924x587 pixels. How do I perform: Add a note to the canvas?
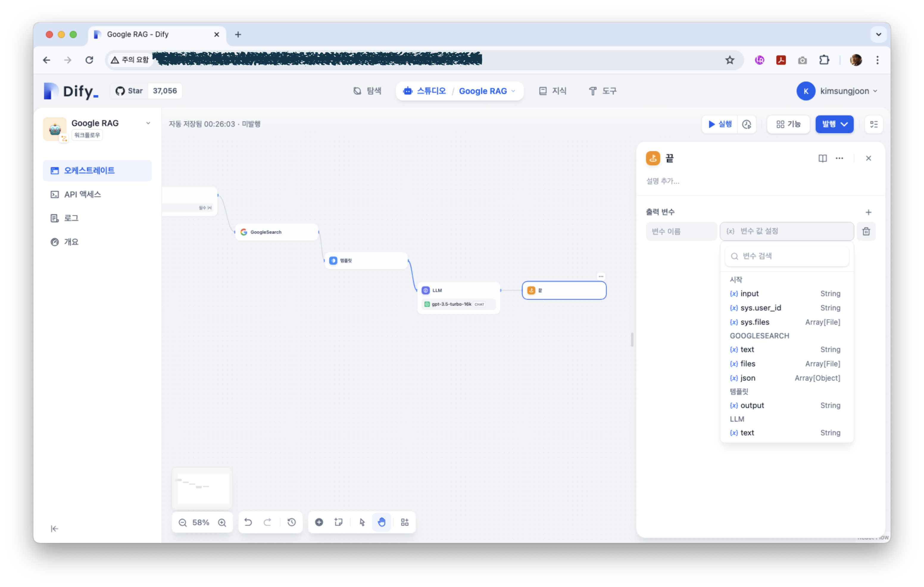point(338,522)
